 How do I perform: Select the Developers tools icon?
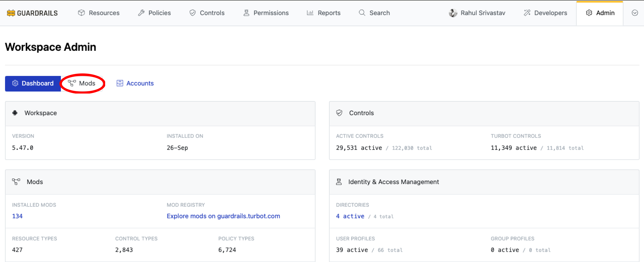[x=527, y=13]
